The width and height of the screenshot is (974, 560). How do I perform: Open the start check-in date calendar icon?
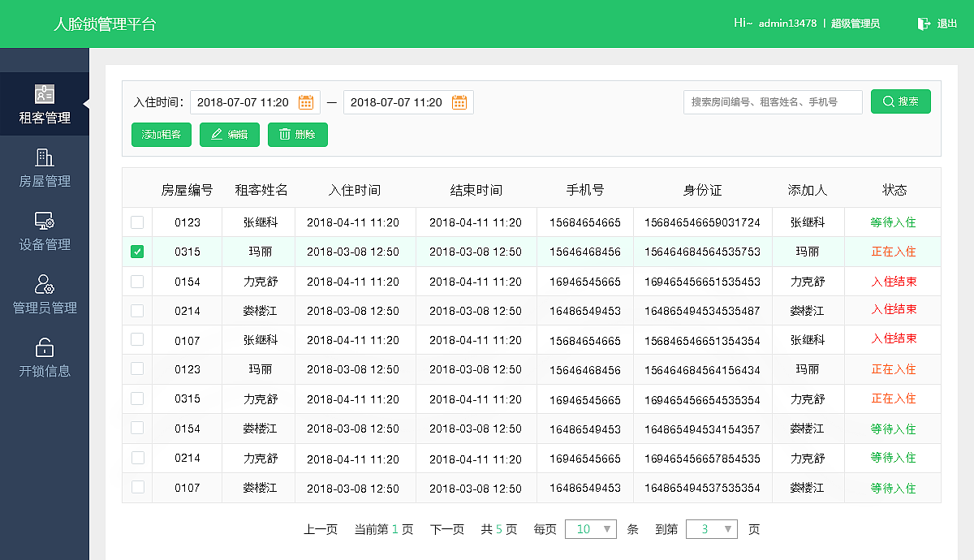pyautogui.click(x=306, y=101)
